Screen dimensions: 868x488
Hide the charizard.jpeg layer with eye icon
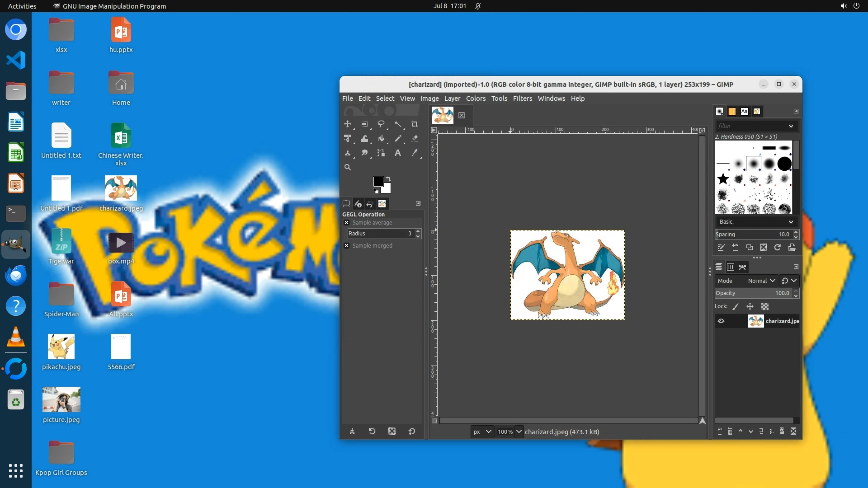coord(721,321)
